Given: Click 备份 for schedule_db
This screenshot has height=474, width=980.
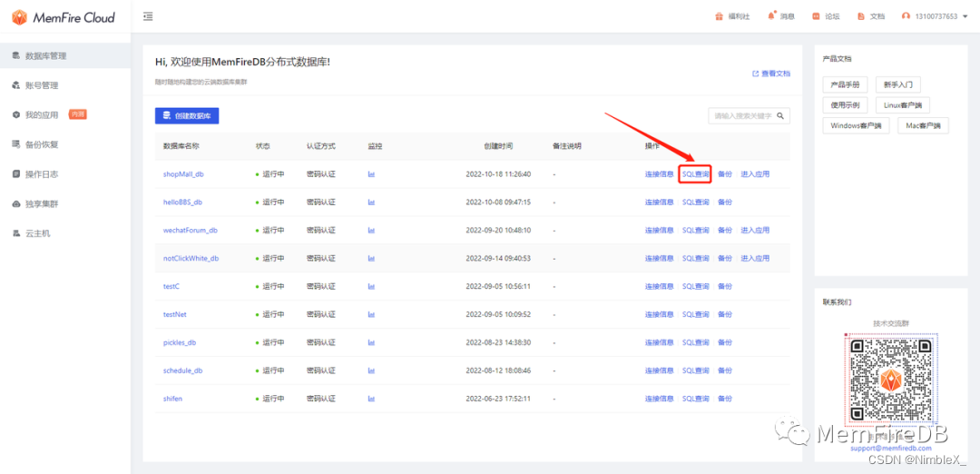Looking at the screenshot, I should click(x=725, y=370).
